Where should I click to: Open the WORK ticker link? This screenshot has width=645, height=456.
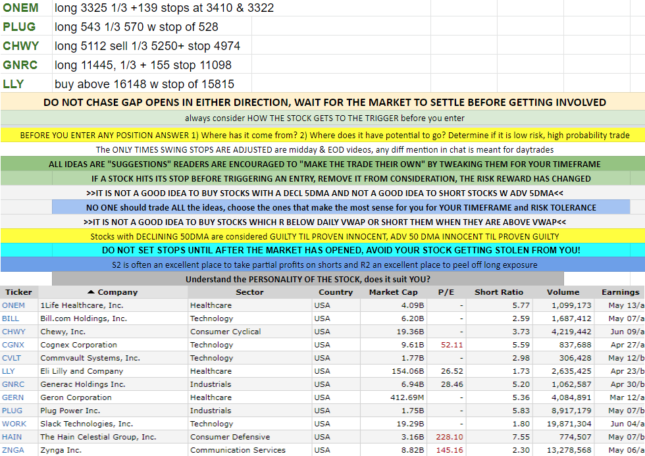[14, 424]
